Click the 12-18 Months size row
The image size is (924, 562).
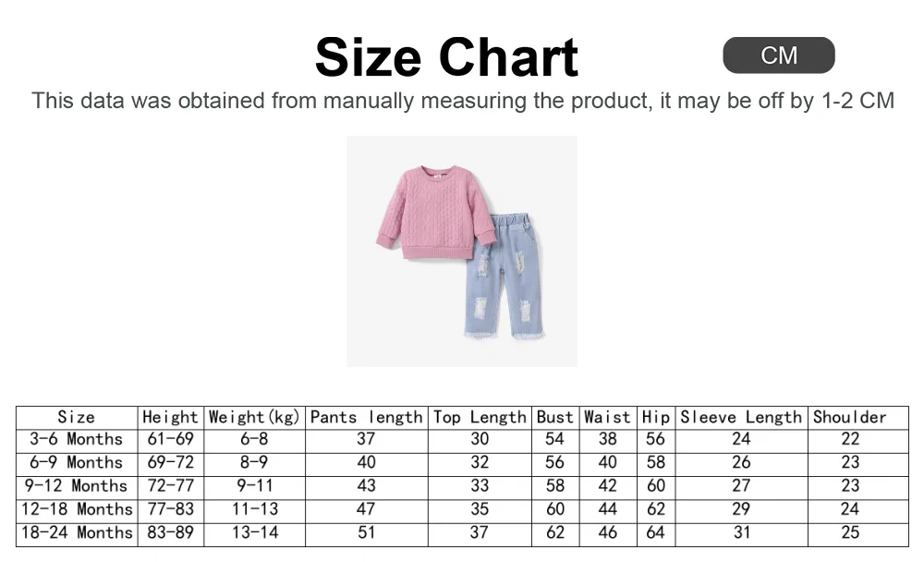point(463,511)
